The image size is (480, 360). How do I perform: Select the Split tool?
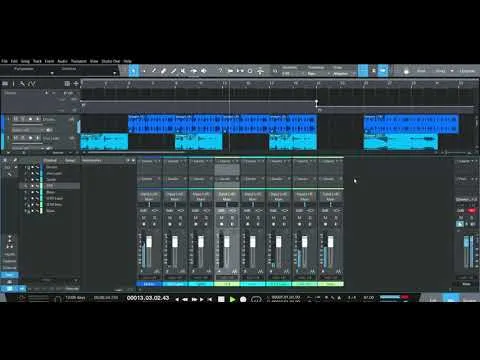[154, 71]
